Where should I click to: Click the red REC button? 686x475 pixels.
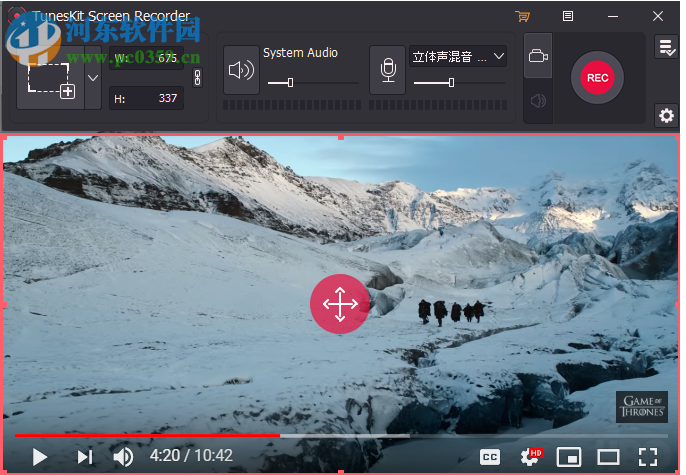click(x=597, y=78)
